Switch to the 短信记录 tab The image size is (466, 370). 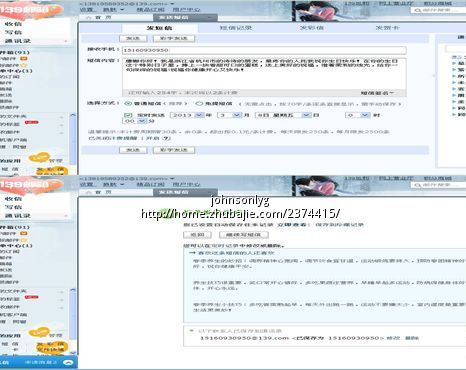[x=236, y=28]
